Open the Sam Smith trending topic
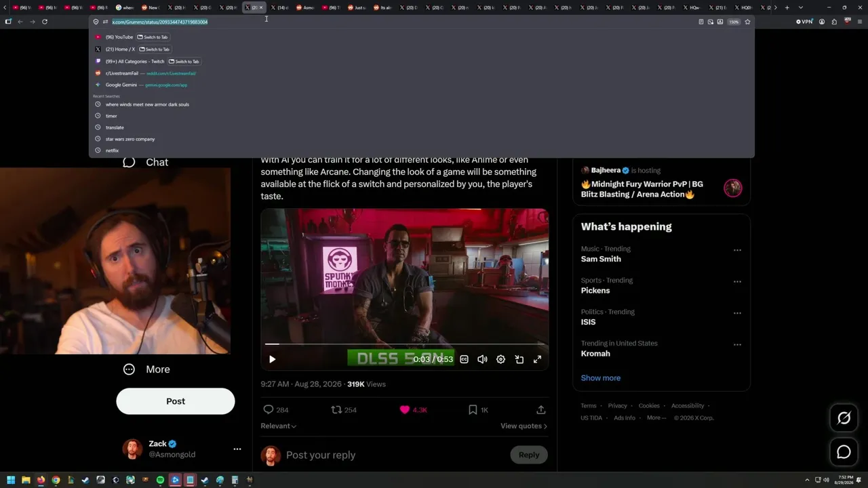Viewport: 868px width, 488px height. coord(601,259)
